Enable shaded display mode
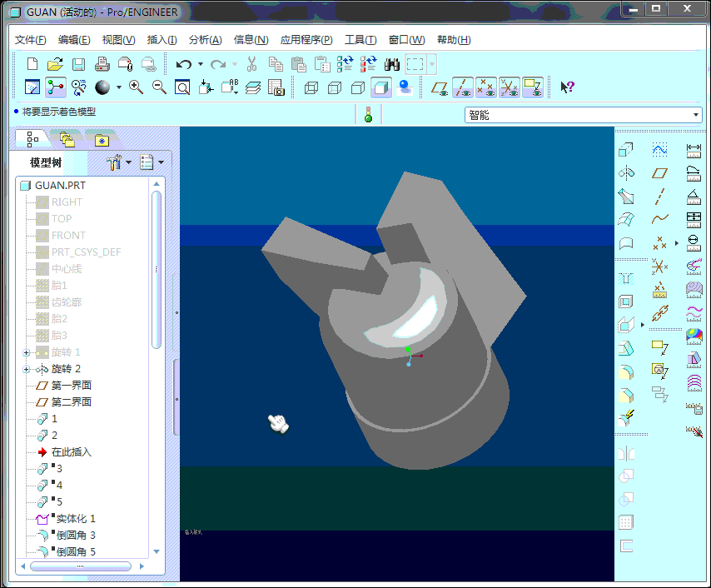This screenshot has width=711, height=588. click(x=381, y=87)
